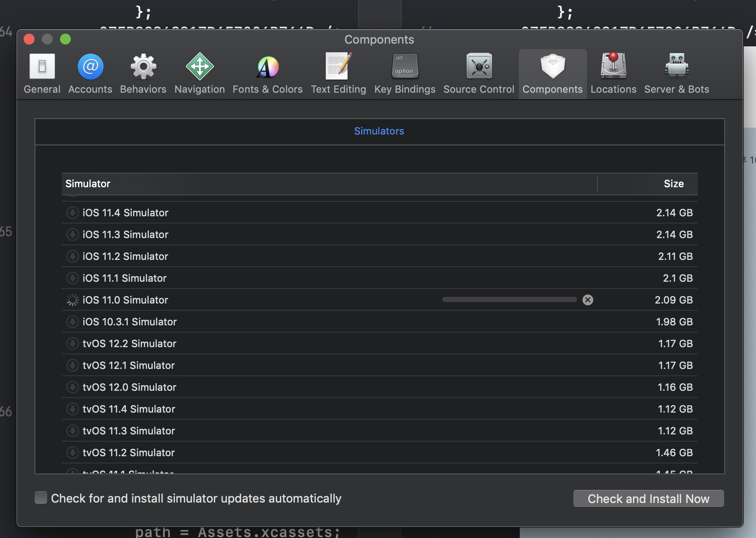756x538 pixels.
Task: Select the Simulators tab
Action: click(379, 131)
